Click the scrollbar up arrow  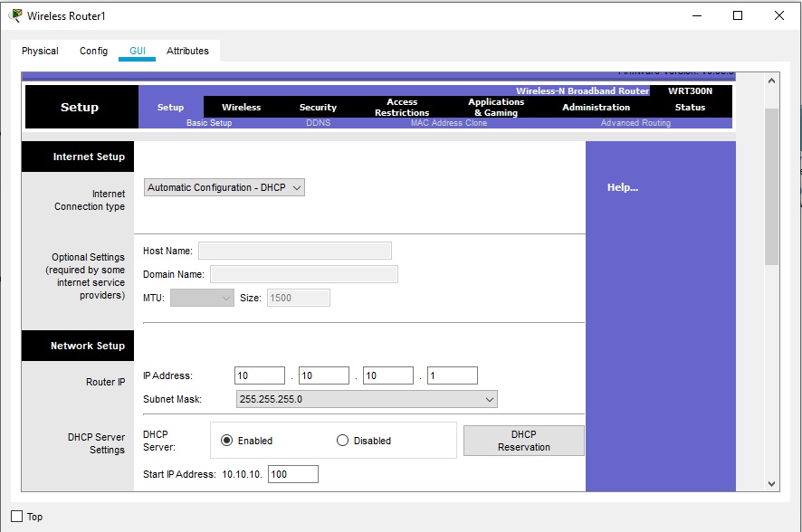pos(772,81)
